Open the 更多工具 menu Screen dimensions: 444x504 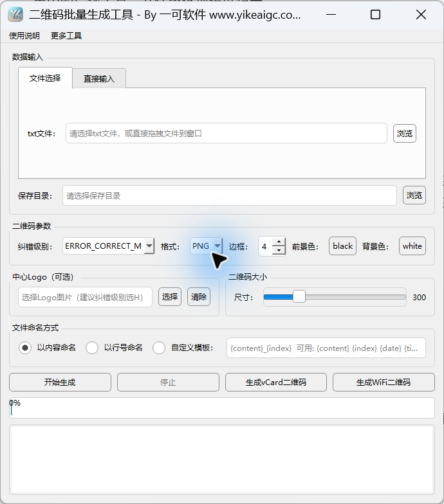[x=66, y=36]
